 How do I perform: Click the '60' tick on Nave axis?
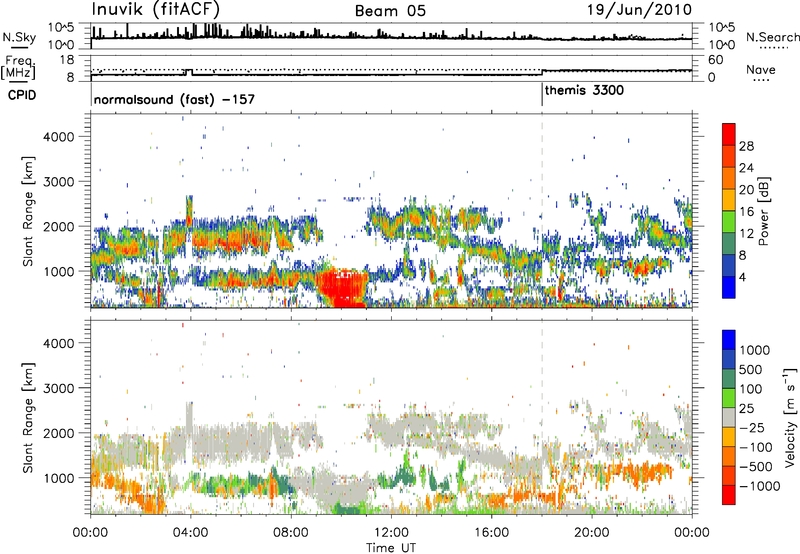coord(716,60)
